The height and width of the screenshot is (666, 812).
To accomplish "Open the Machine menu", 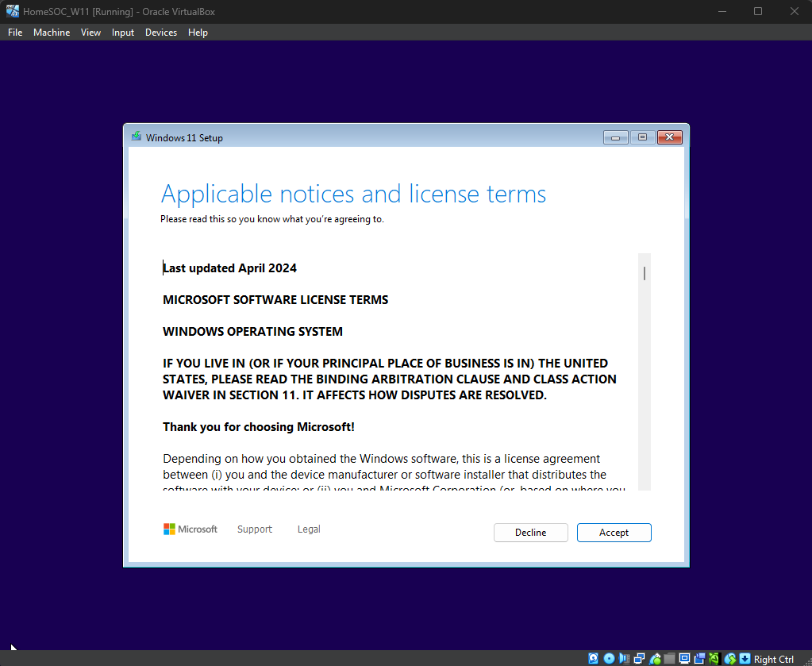I will tap(52, 33).
